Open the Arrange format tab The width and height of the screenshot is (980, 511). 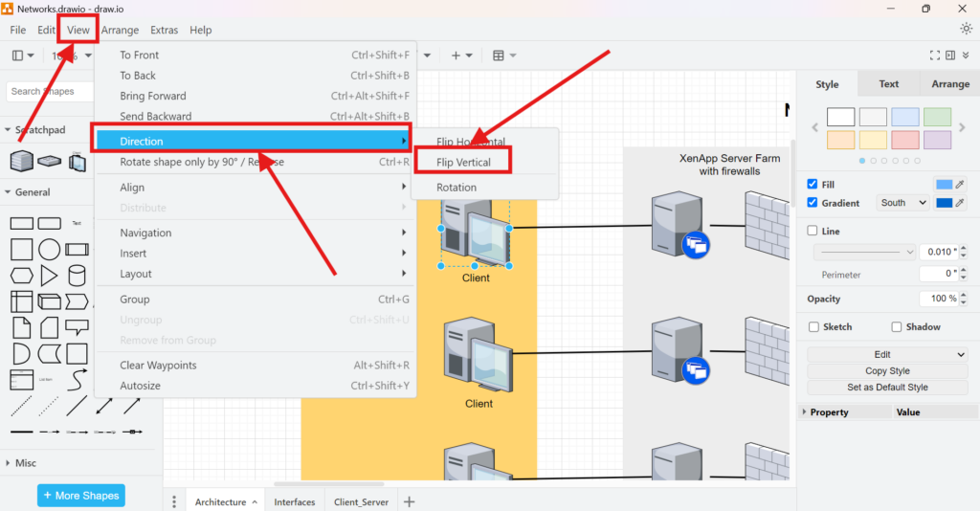click(950, 83)
